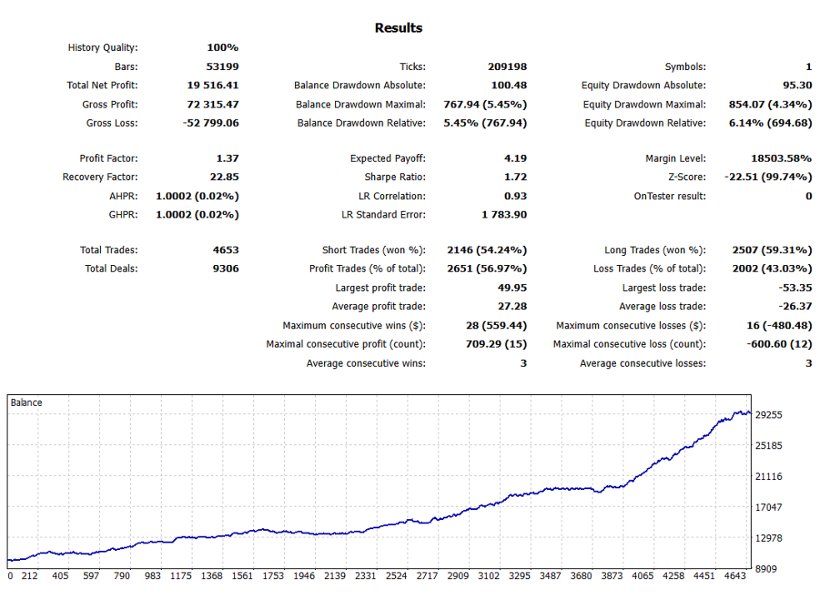Select the History Quality value 100%
Image resolution: width=820 pixels, height=600 pixels.
click(223, 48)
